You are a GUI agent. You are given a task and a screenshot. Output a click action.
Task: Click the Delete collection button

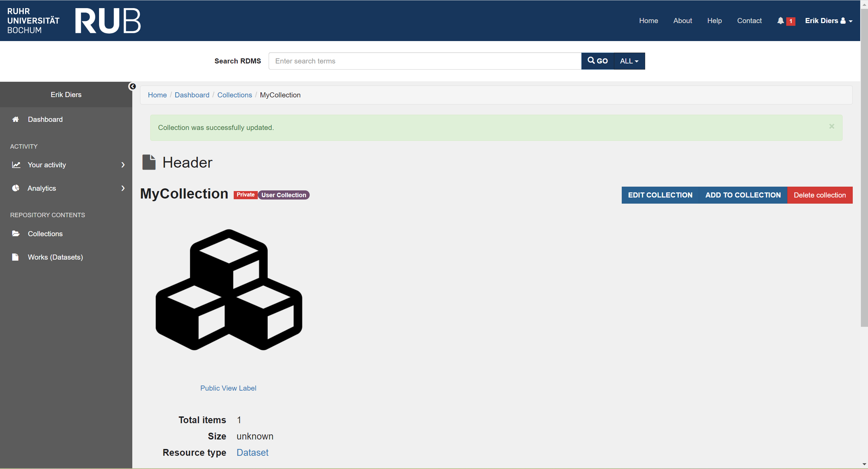(x=819, y=195)
